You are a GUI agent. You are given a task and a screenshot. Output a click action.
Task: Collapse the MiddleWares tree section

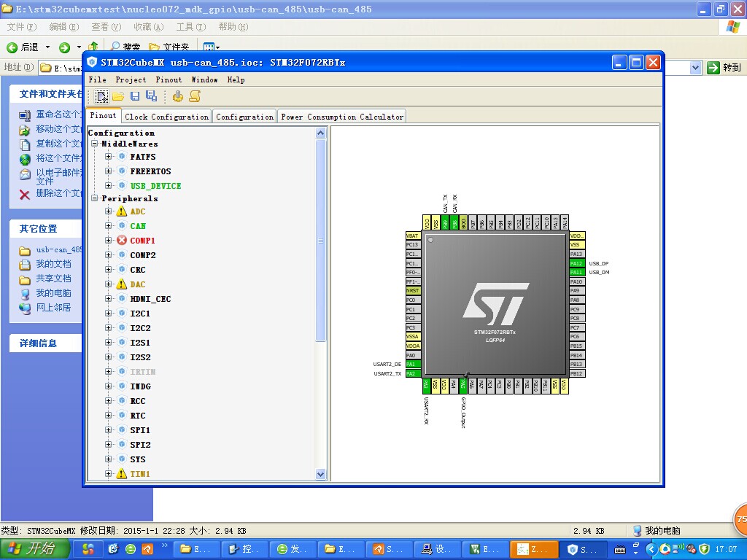pos(94,144)
